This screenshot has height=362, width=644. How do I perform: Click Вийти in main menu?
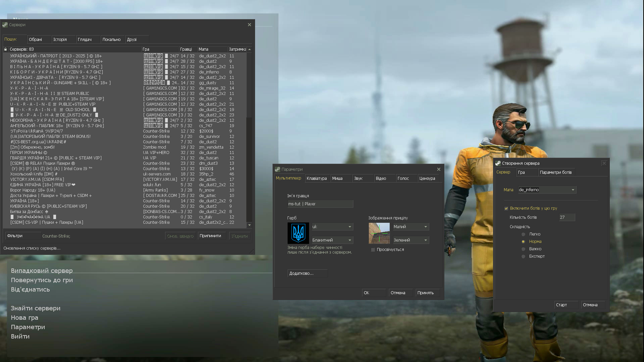point(20,337)
